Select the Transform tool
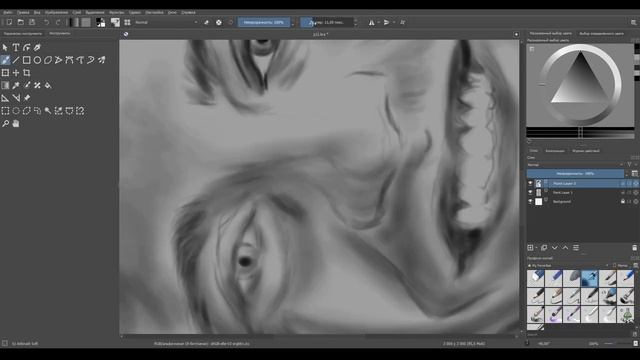Image resolution: width=640 pixels, height=360 pixels. pyautogui.click(x=5, y=73)
